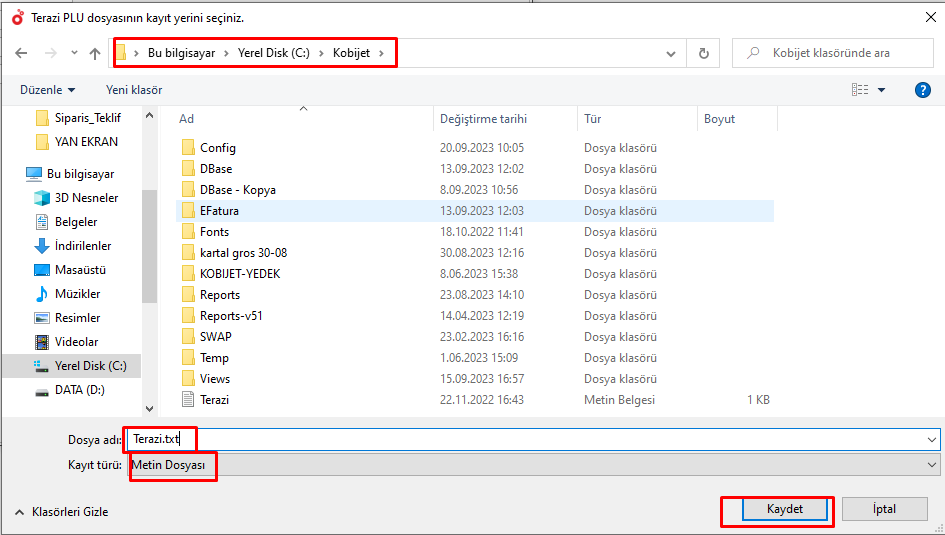Select the kartal gros 30-08 folder
Viewport: 945px width, 535px height.
point(234,252)
